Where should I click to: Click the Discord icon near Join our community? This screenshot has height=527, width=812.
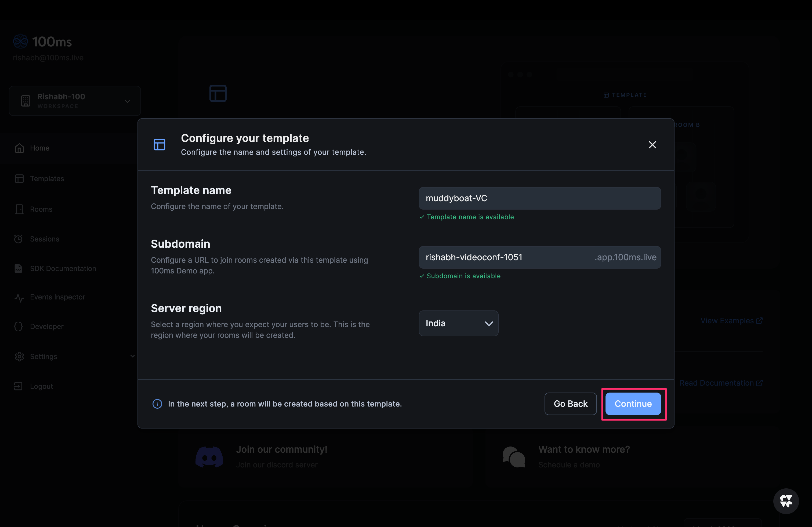209,456
